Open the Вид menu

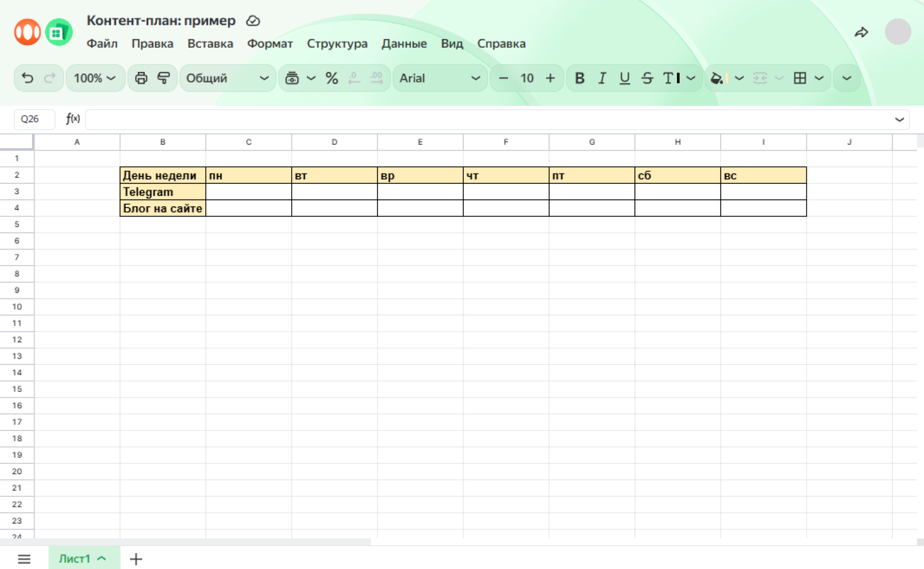point(452,44)
